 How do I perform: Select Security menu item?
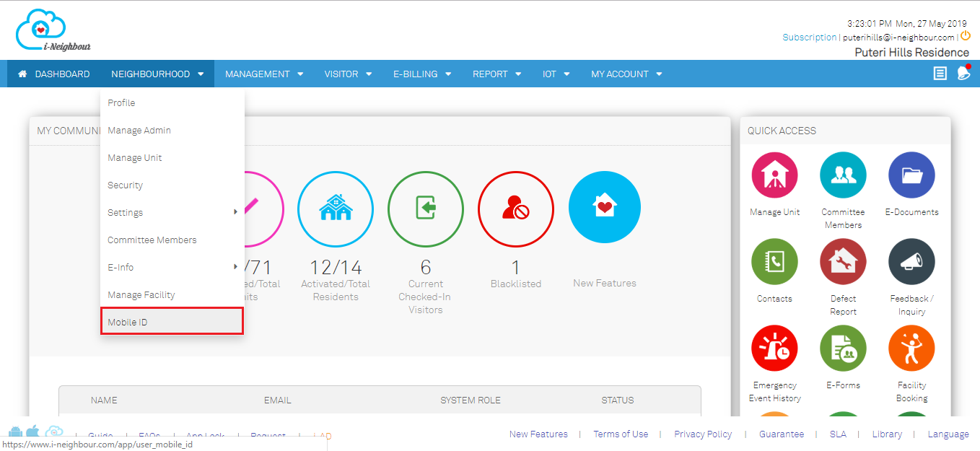click(x=172, y=185)
